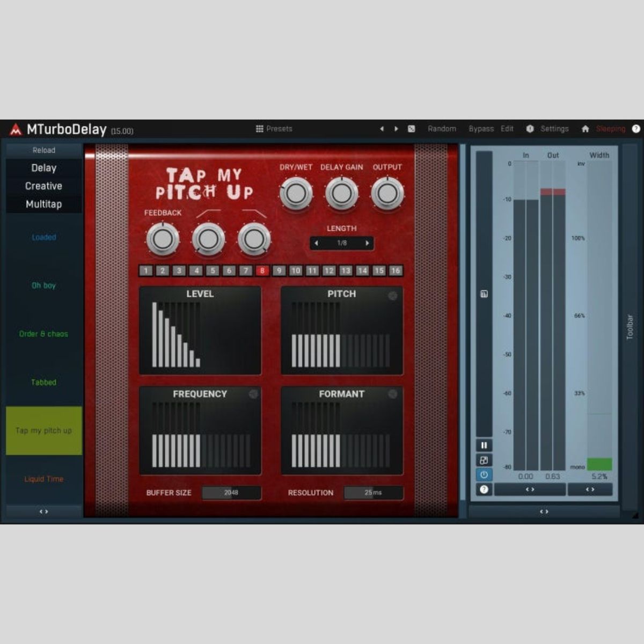Click the LEVEL bar graph panel
Image resolution: width=644 pixels, height=644 pixels.
pyautogui.click(x=200, y=331)
